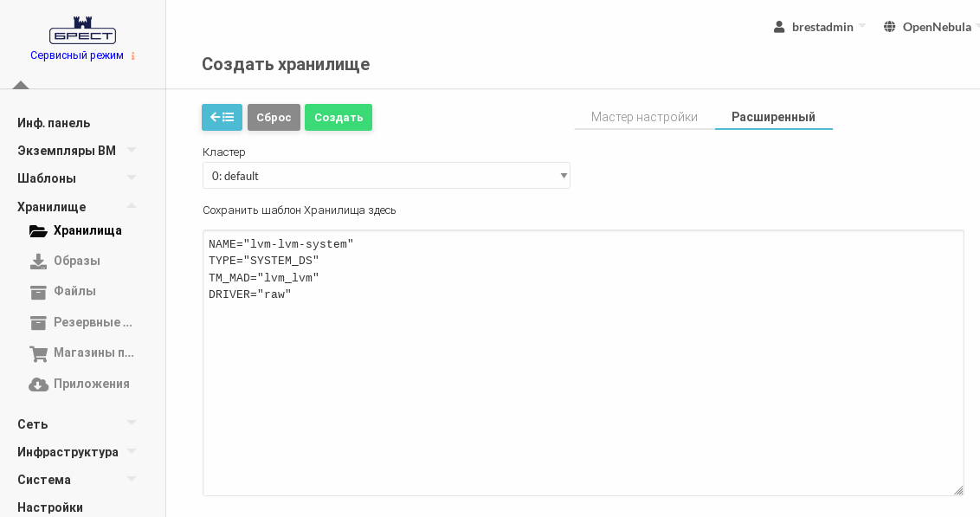
Task: Collapse the Хранилище sidebar section
Action: pos(76,207)
